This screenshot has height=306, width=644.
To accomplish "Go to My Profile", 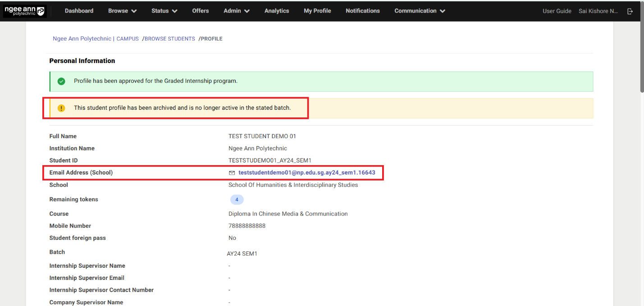I will coord(317,11).
